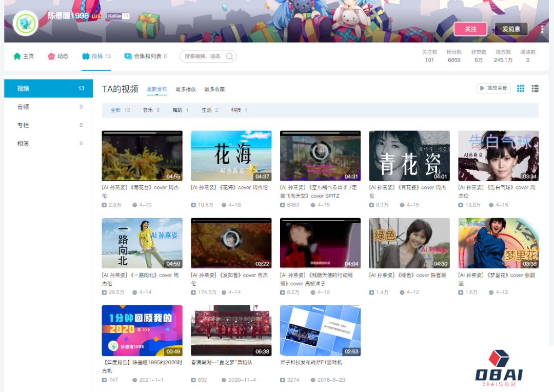554x392 pixels.
Task: Switch to grid view of videos
Action: [520, 88]
